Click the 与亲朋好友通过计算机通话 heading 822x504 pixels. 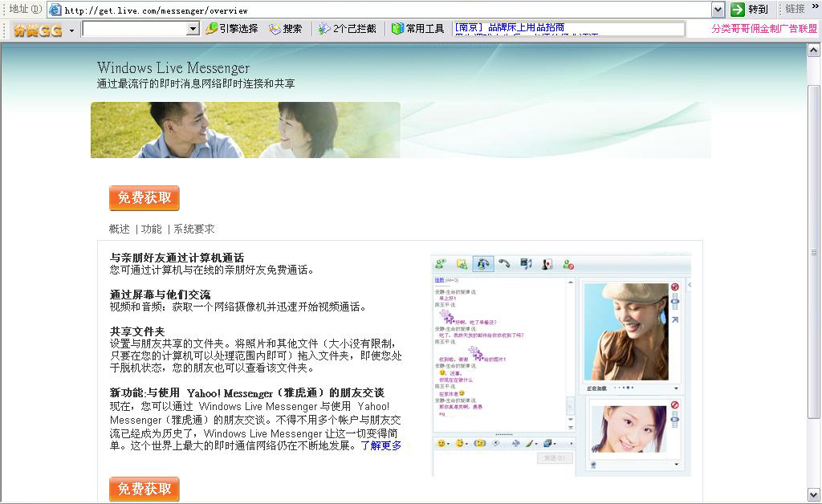177,258
